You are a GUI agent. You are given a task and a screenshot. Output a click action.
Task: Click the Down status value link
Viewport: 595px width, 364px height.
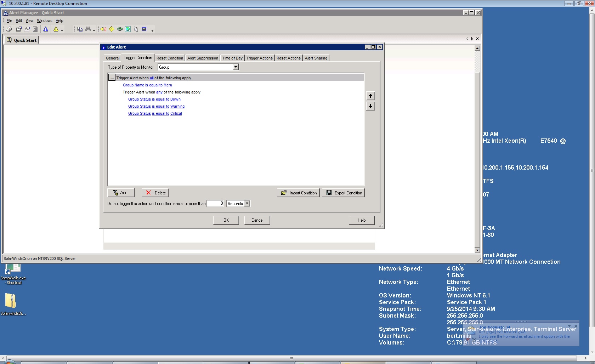[175, 99]
